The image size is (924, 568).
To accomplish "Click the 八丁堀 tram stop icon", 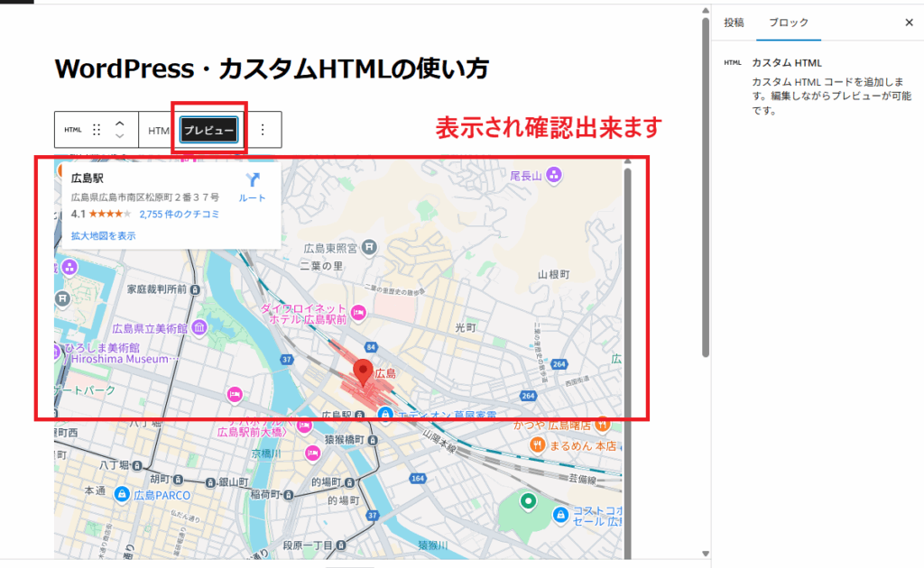I will point(137,465).
